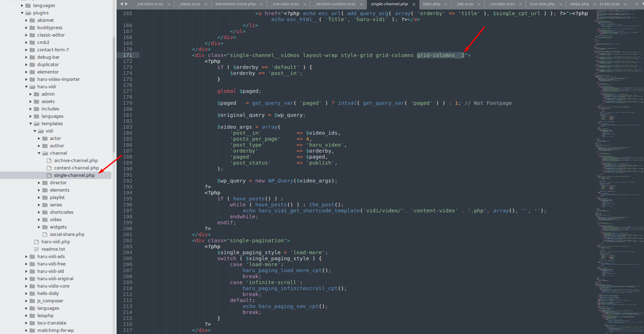Open haru-vidi.php file in sidebar
The height and width of the screenshot is (334, 644).
coord(56,242)
